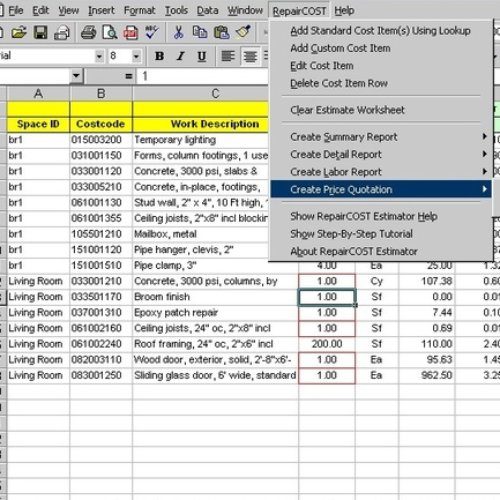Click the Costcode header cell
The width and height of the screenshot is (500, 500).
coord(101,124)
